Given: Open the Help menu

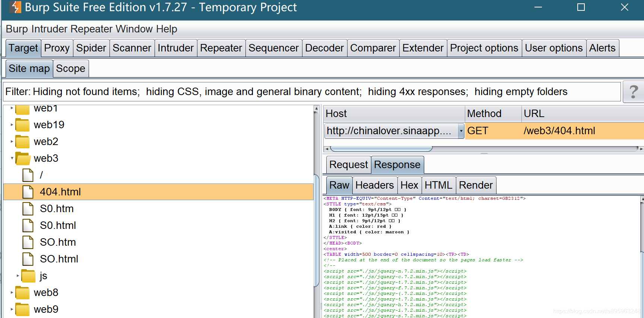Looking at the screenshot, I should point(166,29).
